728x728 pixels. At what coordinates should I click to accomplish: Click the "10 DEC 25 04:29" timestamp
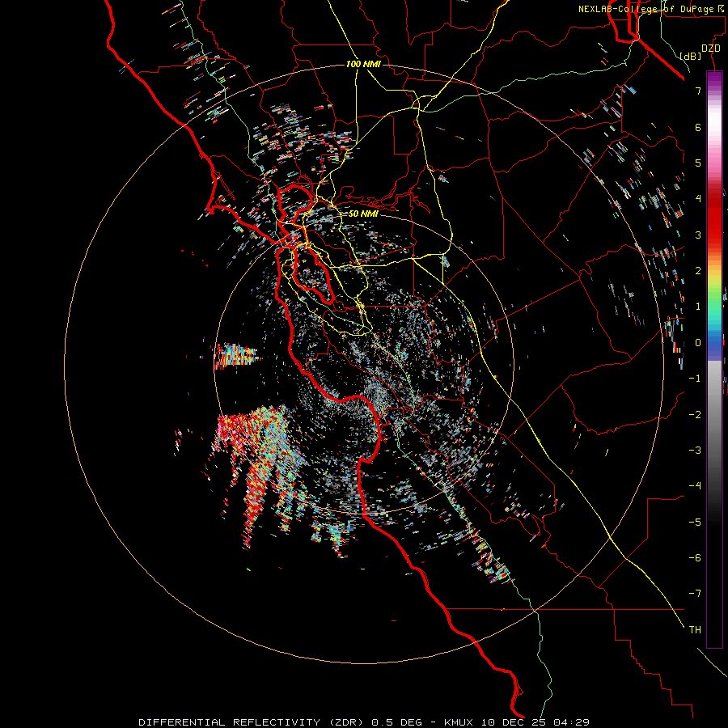(535, 722)
